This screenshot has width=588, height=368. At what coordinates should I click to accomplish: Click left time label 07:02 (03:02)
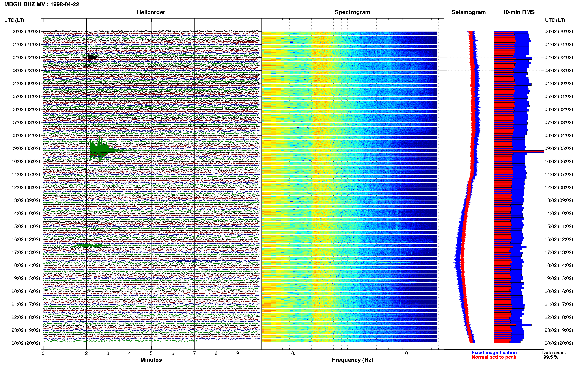pos(26,122)
